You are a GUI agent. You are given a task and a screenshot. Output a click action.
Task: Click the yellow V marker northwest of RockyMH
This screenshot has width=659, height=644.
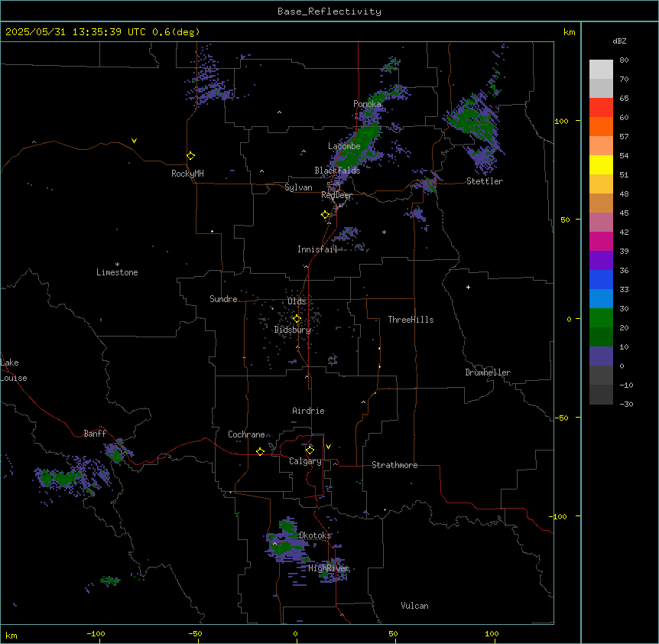pos(134,141)
